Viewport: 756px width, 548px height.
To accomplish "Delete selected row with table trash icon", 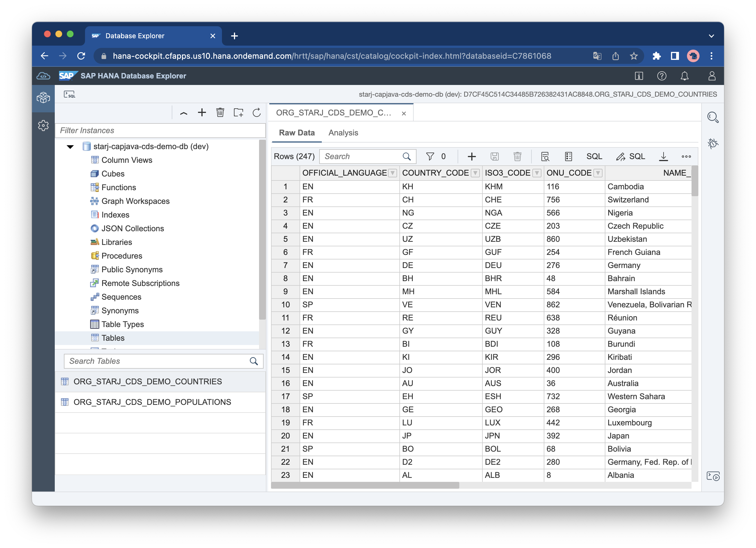I will (517, 157).
